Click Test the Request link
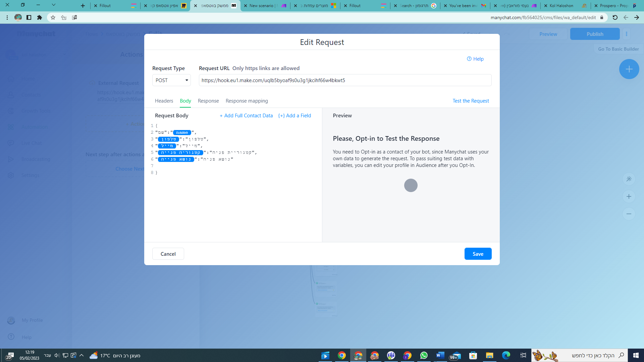Image resolution: width=644 pixels, height=362 pixels. (471, 101)
